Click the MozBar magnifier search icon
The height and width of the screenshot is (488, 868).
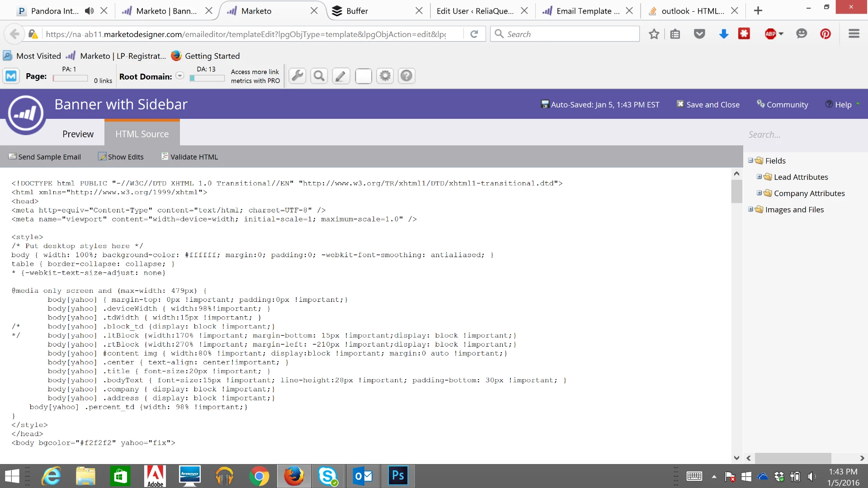click(319, 76)
